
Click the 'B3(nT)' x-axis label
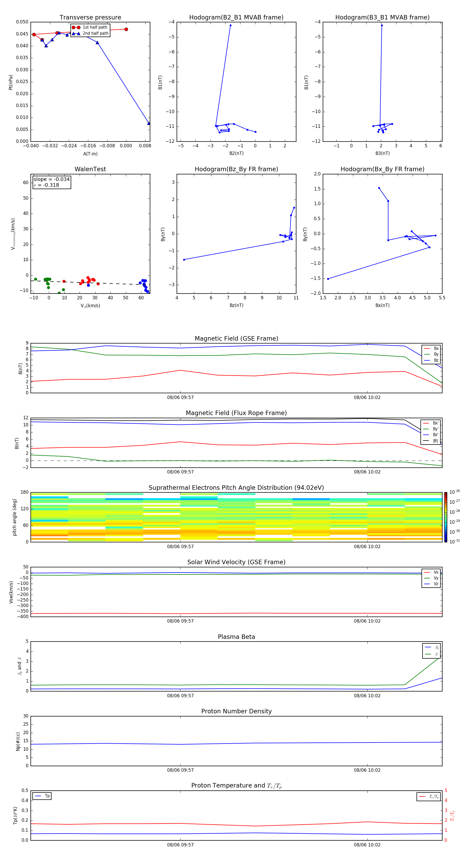(x=382, y=153)
